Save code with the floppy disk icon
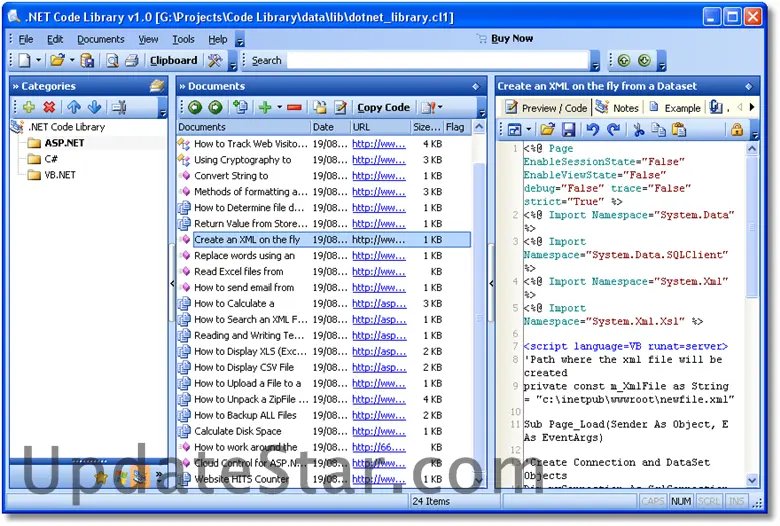780x526 pixels. click(x=569, y=130)
